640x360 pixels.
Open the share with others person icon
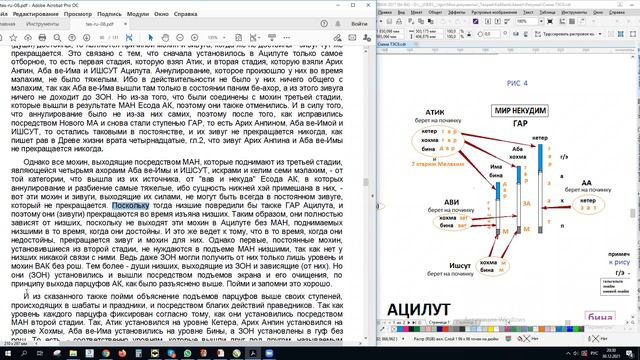pyautogui.click(x=367, y=38)
